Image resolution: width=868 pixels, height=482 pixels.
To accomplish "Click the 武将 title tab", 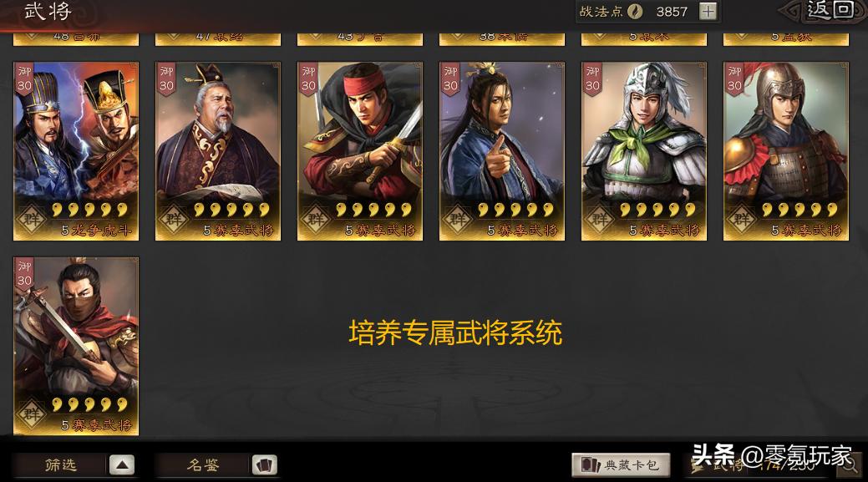I will pyautogui.click(x=48, y=11).
